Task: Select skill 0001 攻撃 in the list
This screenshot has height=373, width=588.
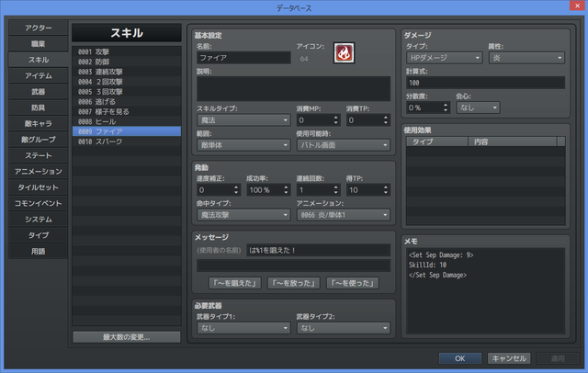Action: coord(127,51)
